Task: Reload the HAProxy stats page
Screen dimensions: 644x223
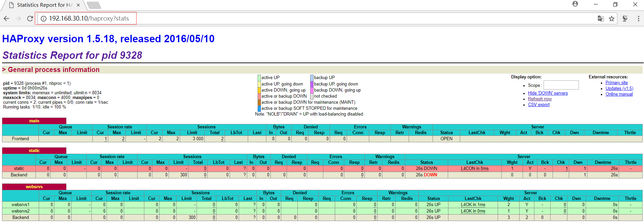Action: click(30, 19)
